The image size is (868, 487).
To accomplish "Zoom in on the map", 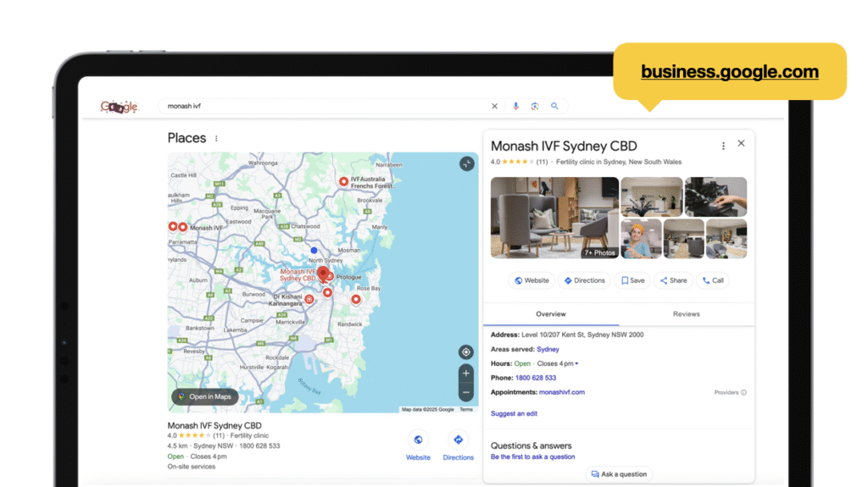I will [465, 374].
